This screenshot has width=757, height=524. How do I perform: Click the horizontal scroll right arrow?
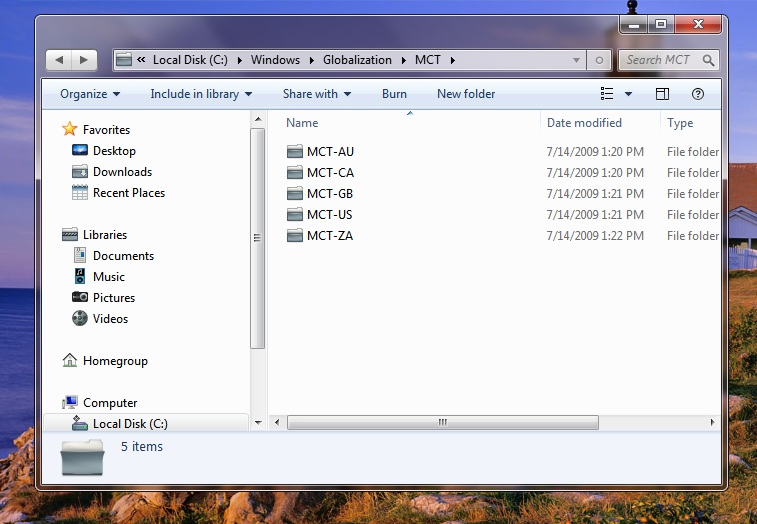tap(713, 423)
